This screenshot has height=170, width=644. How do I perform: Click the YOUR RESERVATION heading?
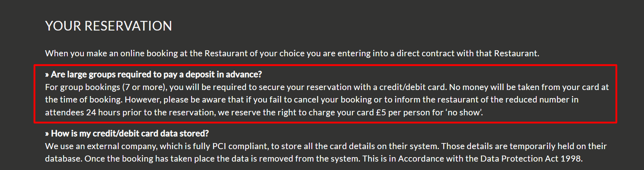pyautogui.click(x=109, y=26)
